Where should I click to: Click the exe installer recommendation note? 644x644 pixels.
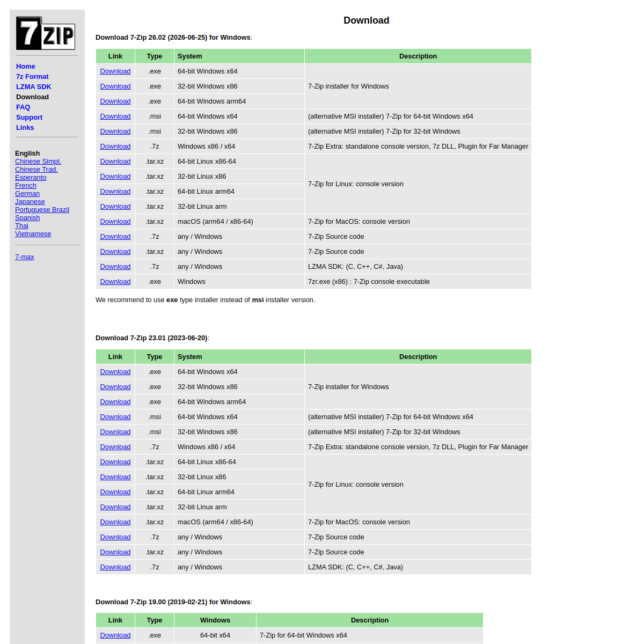coord(206,300)
